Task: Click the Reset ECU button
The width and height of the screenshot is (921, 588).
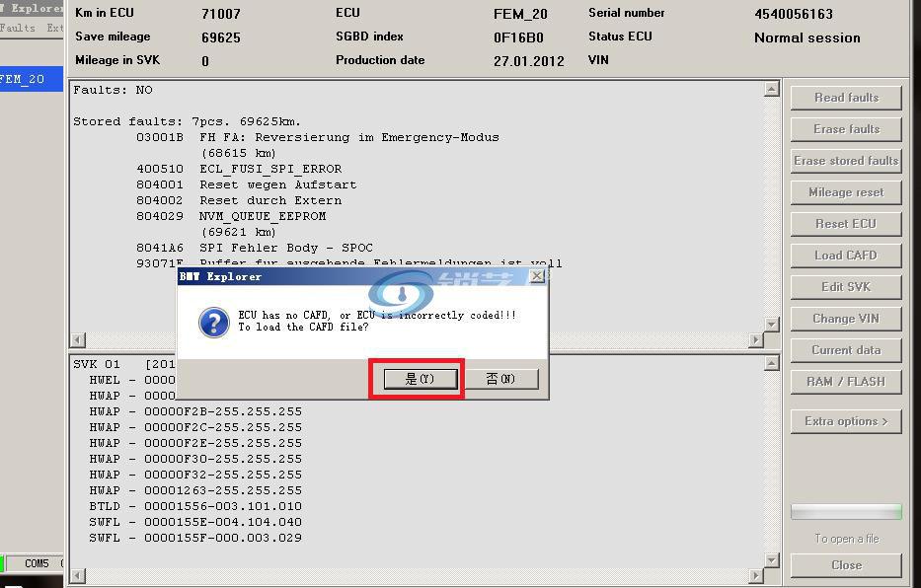Action: click(846, 224)
